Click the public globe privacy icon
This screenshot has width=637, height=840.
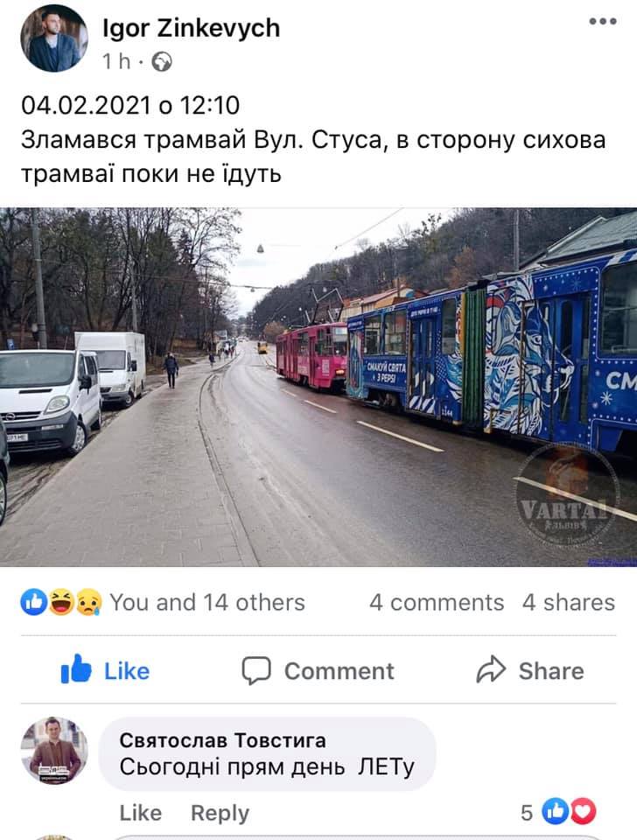pyautogui.click(x=162, y=62)
